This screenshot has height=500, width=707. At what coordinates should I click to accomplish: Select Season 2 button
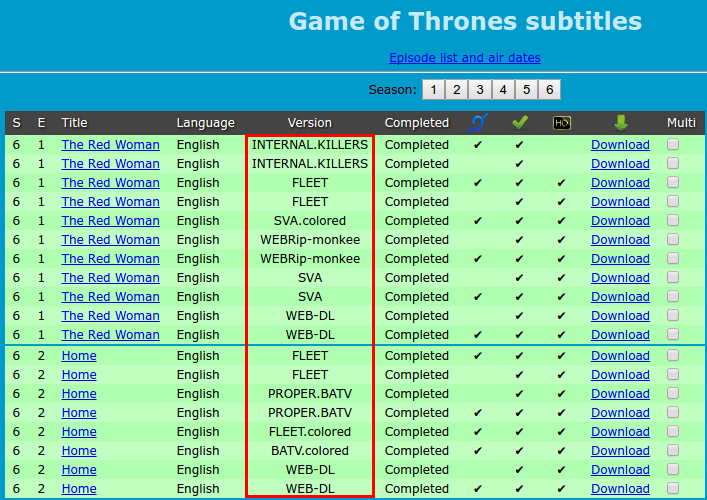pos(456,90)
